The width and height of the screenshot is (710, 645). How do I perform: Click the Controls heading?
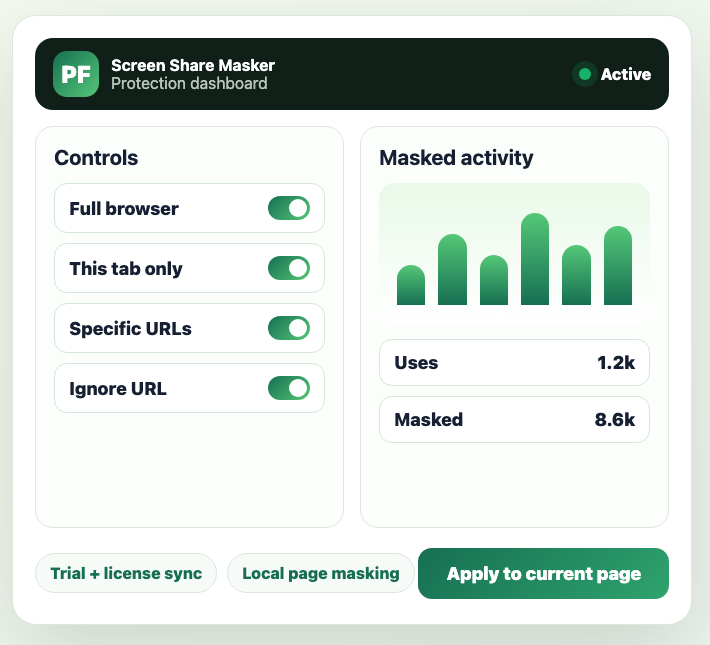pyautogui.click(x=96, y=158)
